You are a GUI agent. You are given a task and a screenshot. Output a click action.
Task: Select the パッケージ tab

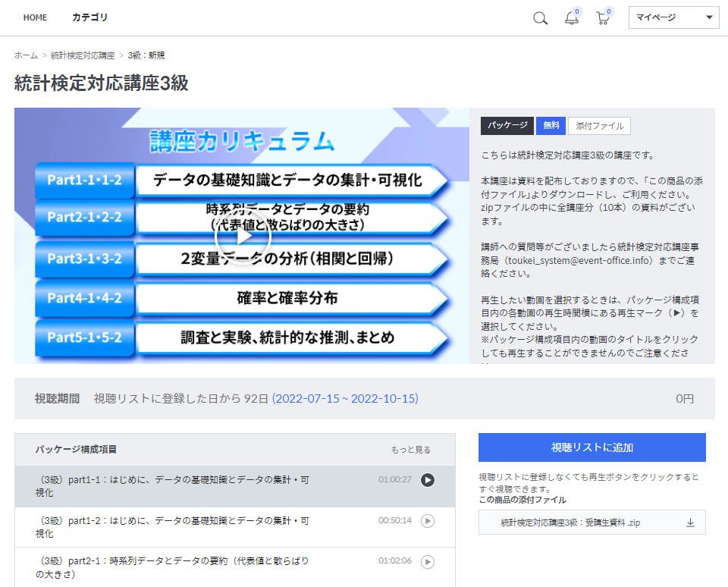click(x=507, y=126)
